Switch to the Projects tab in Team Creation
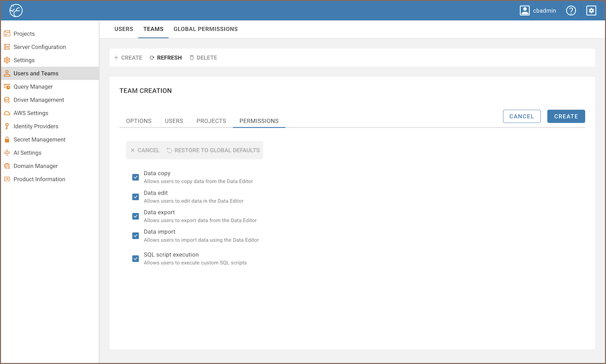This screenshot has height=364, width=606. (x=211, y=121)
